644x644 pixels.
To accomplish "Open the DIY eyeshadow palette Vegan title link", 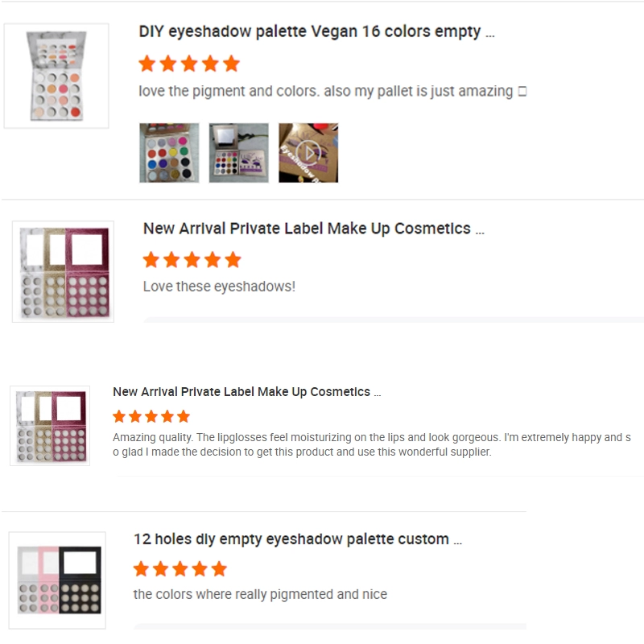I will [316, 32].
